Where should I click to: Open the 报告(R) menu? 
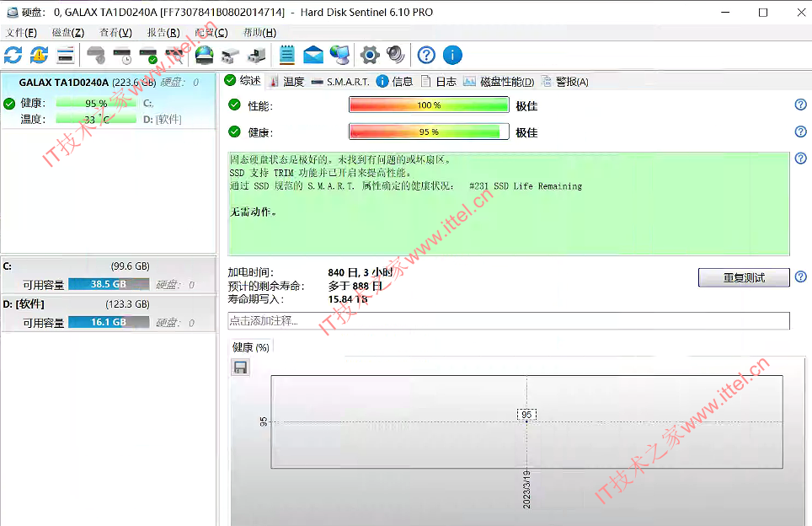coord(163,33)
